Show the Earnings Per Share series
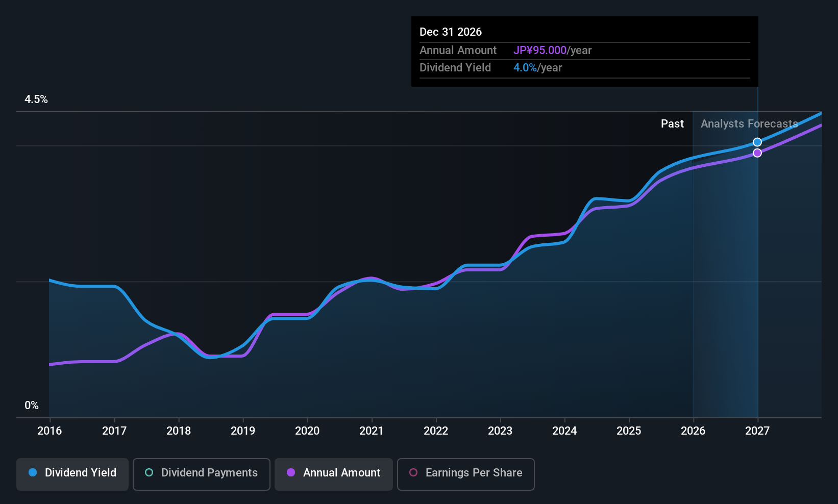 465,474
